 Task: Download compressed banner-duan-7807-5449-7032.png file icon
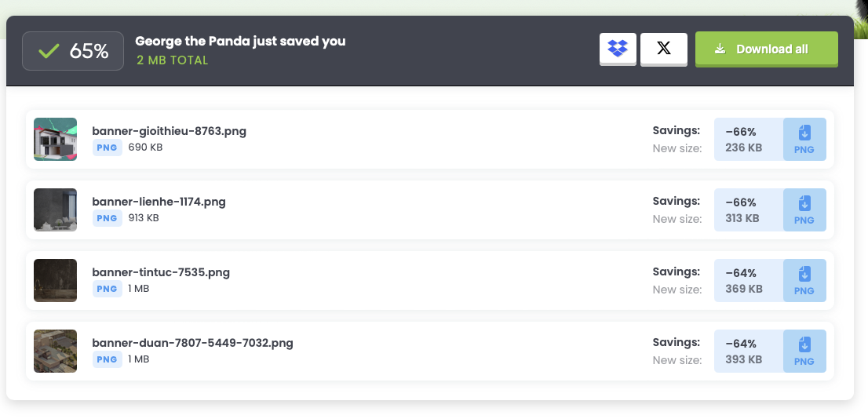pyautogui.click(x=804, y=352)
